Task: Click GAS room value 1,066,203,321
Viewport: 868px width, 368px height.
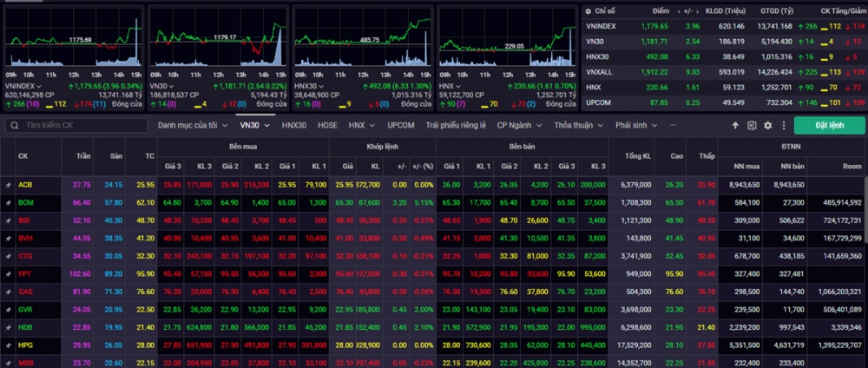Action: click(841, 292)
